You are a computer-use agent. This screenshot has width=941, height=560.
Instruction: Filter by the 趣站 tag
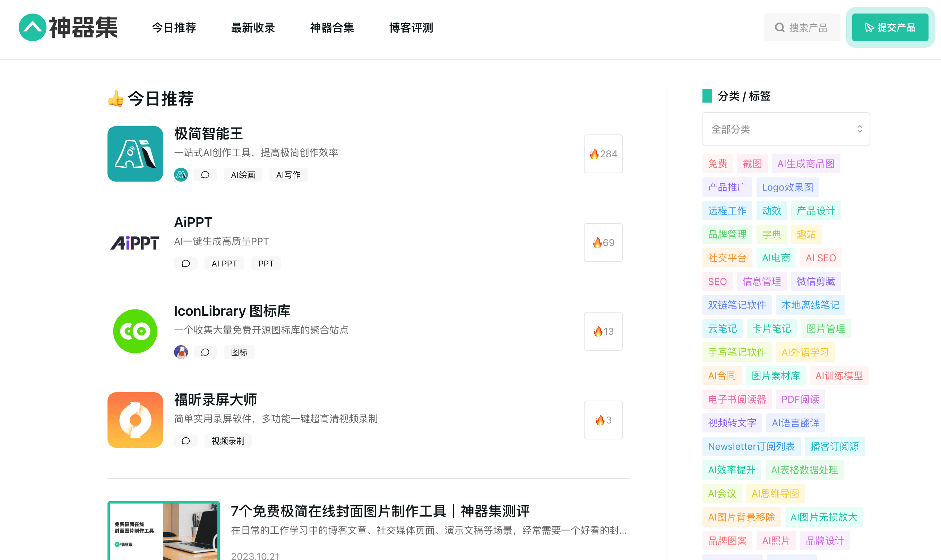click(x=806, y=234)
